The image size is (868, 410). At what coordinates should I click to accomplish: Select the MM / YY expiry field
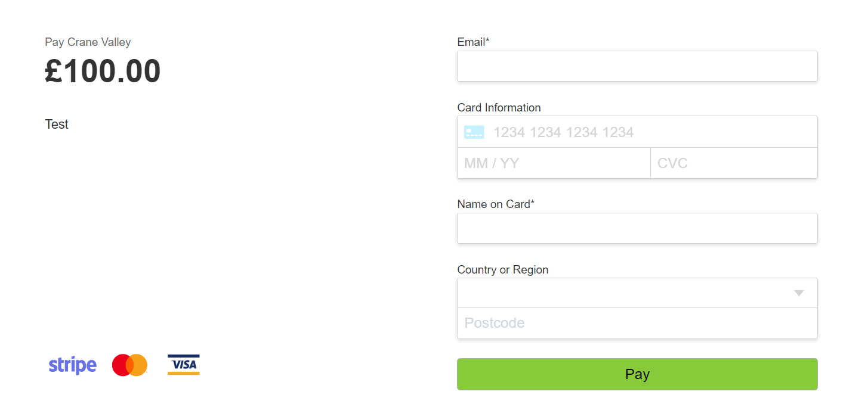tap(554, 163)
